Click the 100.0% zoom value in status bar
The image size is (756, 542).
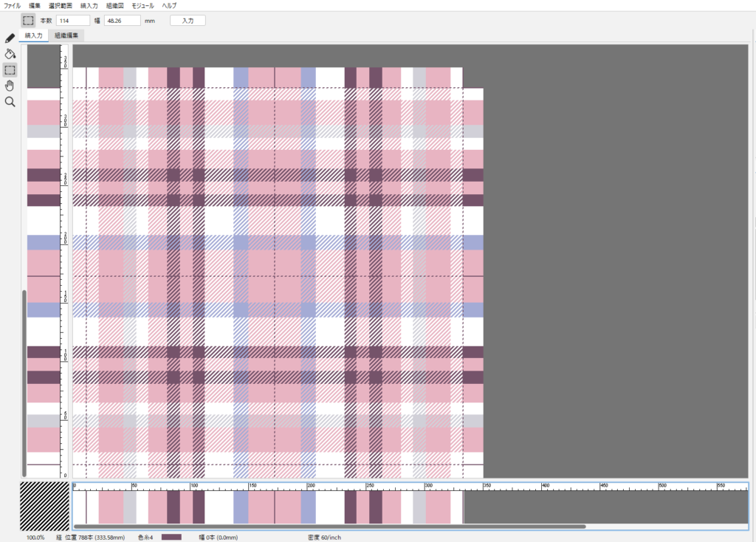coord(35,537)
